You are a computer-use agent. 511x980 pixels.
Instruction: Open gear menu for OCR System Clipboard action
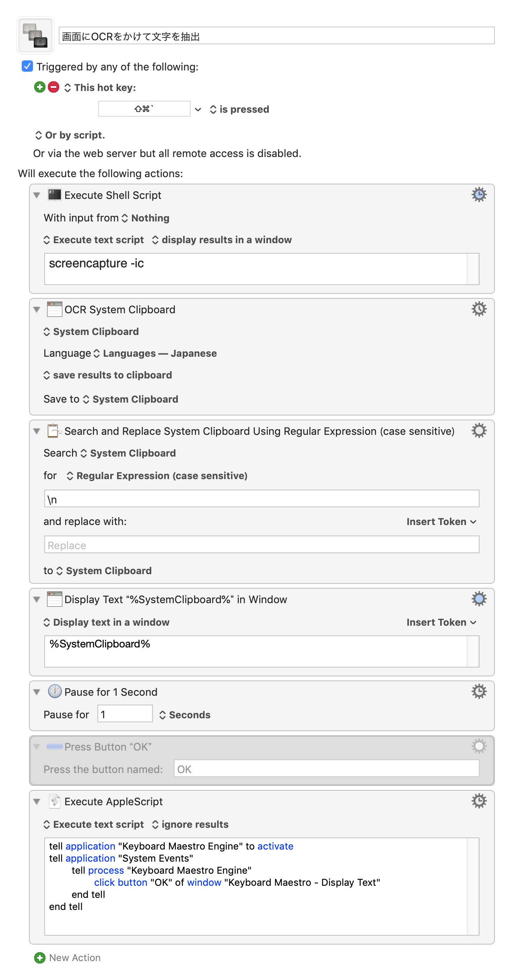click(479, 309)
